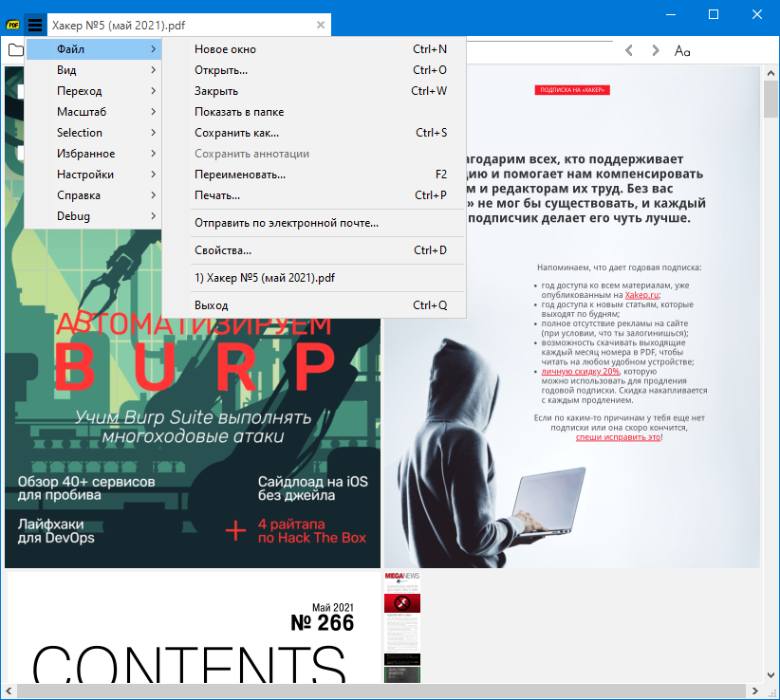
Task: Toggle the match case Aa icon
Action: pyautogui.click(x=682, y=50)
